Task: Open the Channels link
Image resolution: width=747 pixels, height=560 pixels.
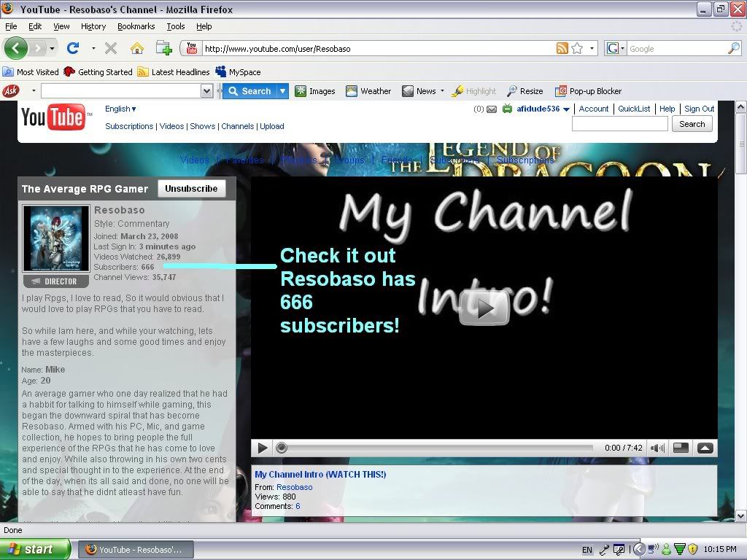Action: coord(237,126)
